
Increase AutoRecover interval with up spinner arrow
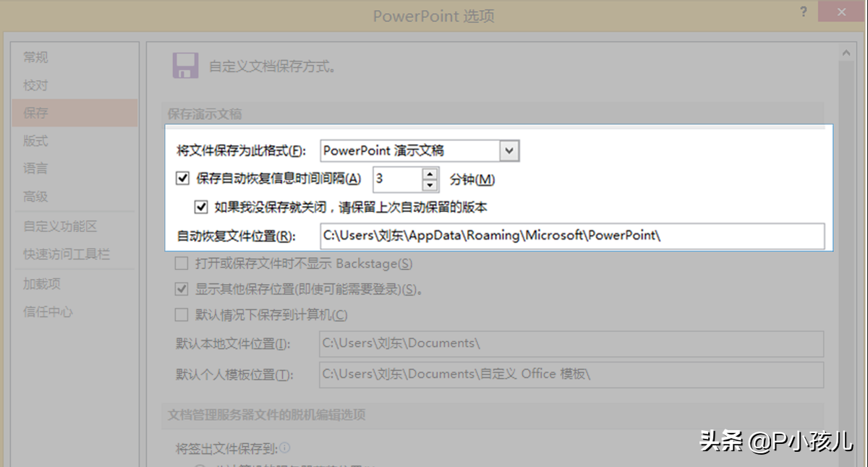[x=430, y=173]
